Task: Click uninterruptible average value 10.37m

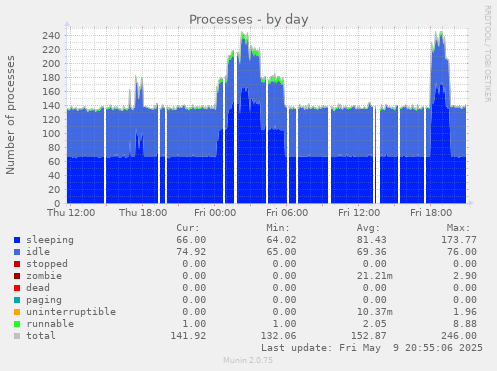Action: pos(375,312)
